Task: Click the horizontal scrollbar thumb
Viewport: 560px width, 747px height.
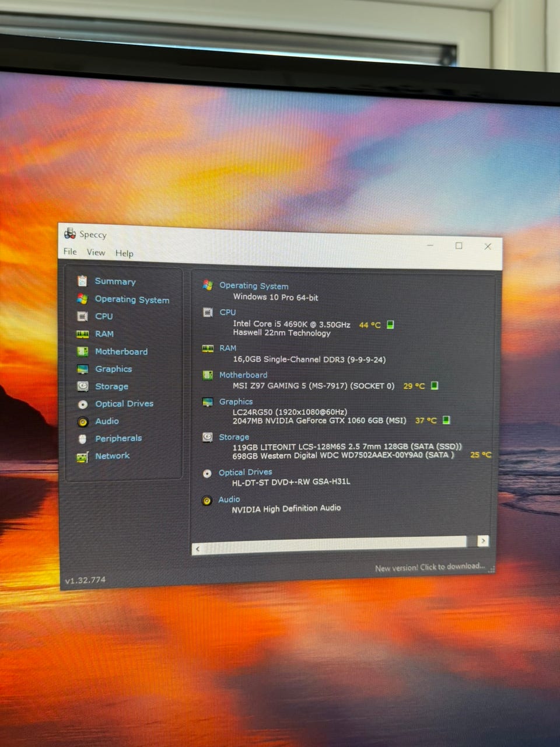Action: 335,544
